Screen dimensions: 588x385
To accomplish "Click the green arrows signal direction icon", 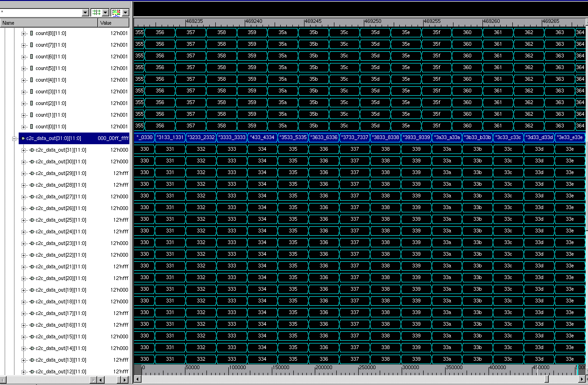I will click(x=96, y=13).
